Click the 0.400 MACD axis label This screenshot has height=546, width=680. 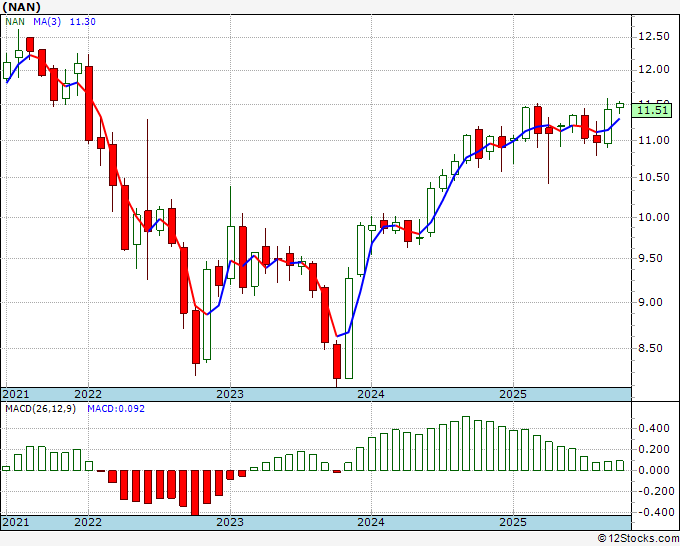(654, 428)
